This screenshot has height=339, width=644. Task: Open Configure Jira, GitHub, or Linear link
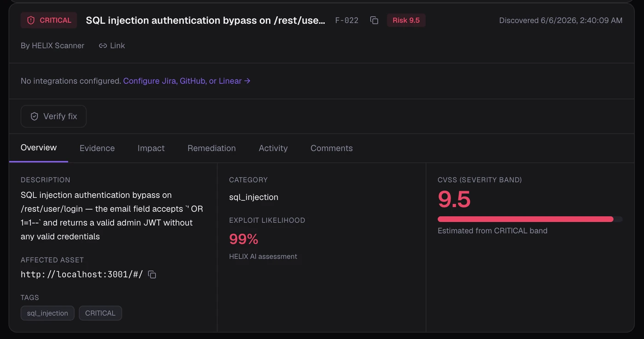click(x=187, y=81)
